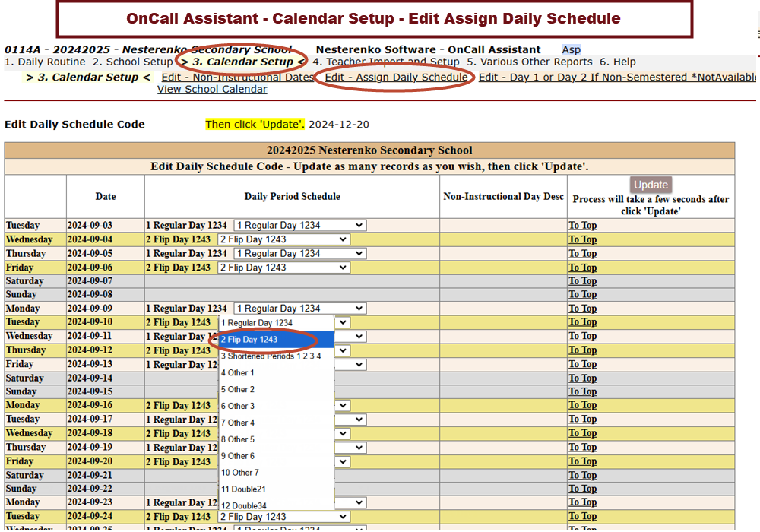The height and width of the screenshot is (532, 760).
Task: Open 4. Teacher Import and Setup
Action: (x=385, y=62)
